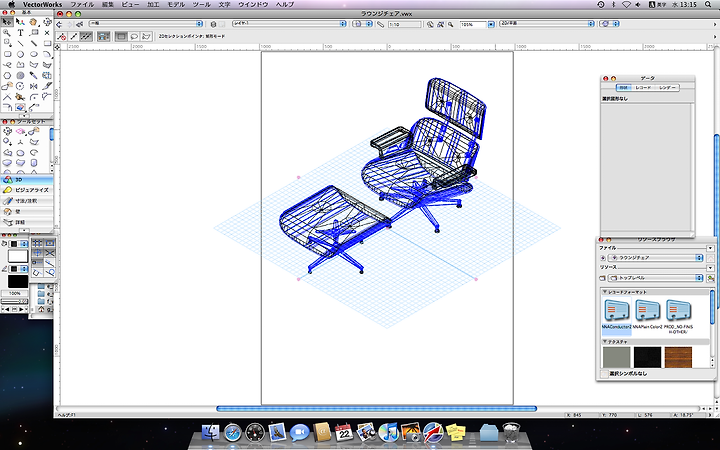Open the class dropdown in view bar

[146, 24]
